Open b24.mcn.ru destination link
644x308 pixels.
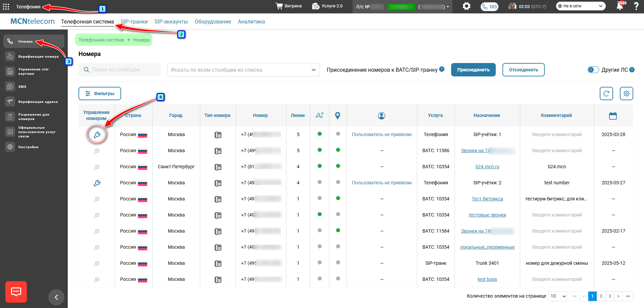487,167
